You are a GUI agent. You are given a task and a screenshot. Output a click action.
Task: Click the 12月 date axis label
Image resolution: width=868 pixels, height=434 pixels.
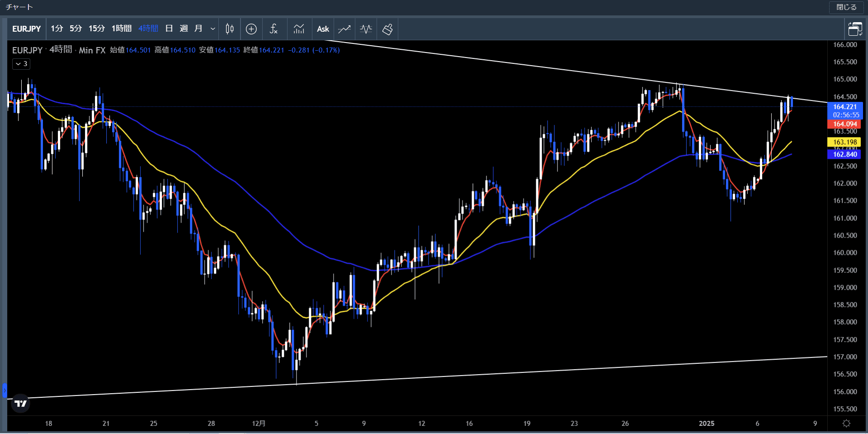[259, 424]
